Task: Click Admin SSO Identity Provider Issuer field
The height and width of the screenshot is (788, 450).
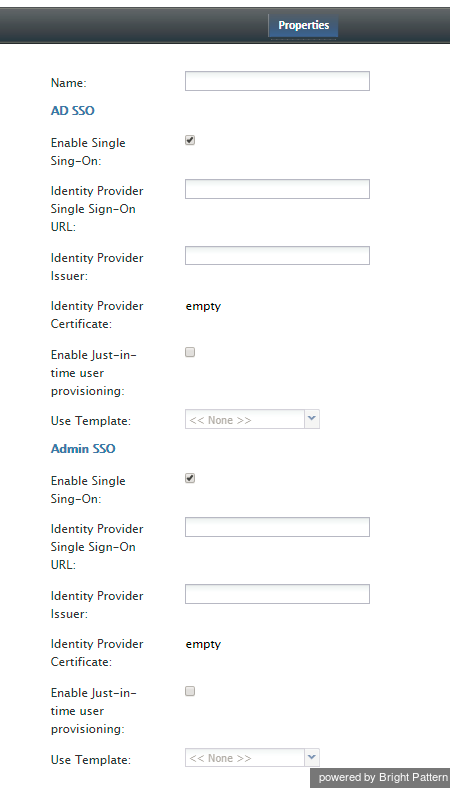Action: pos(277,594)
